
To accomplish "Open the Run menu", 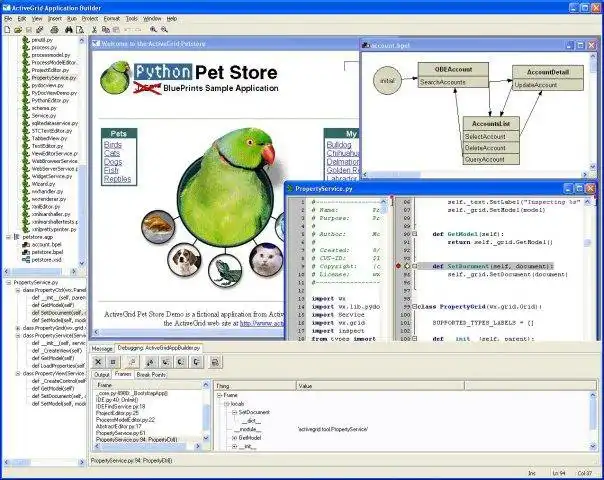I will [x=72, y=18].
